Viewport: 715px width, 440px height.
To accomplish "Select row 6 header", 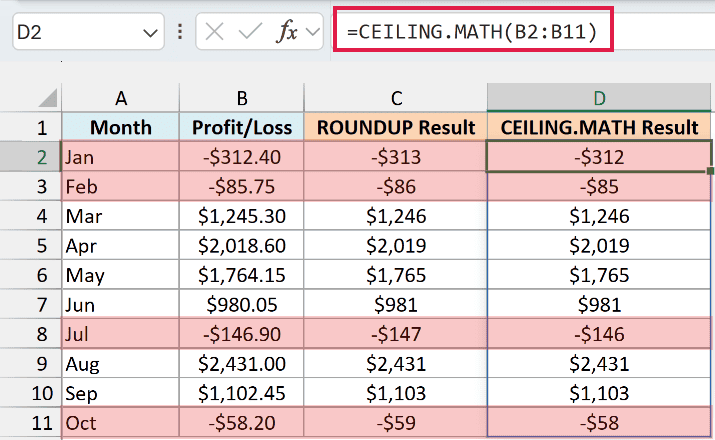I will [31, 275].
